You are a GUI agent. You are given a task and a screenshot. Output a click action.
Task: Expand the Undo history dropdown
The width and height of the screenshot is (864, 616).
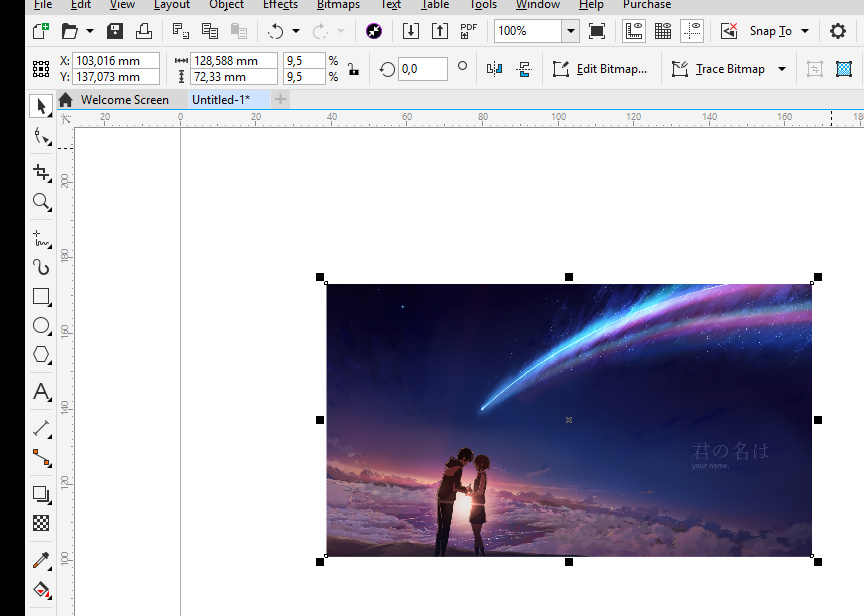click(296, 31)
